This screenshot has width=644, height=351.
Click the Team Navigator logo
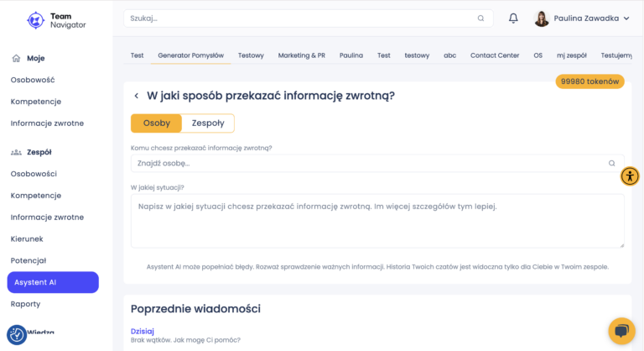coord(56,20)
